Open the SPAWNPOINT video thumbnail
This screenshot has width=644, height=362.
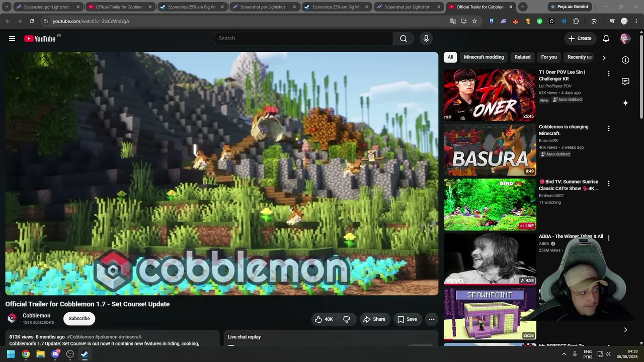[x=490, y=314]
